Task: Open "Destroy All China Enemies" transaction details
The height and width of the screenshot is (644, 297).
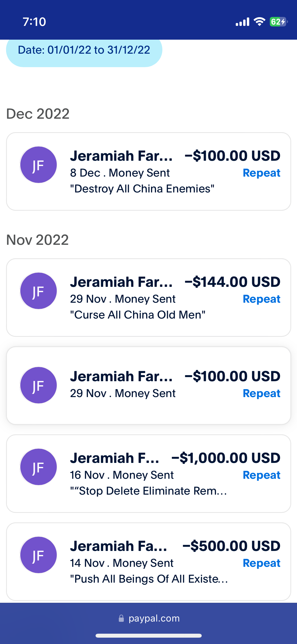Action: 149,172
